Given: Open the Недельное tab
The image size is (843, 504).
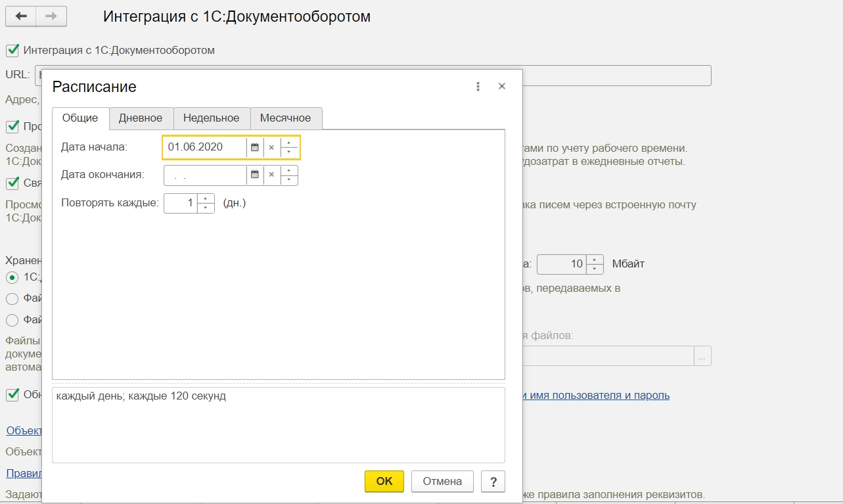Looking at the screenshot, I should point(211,118).
